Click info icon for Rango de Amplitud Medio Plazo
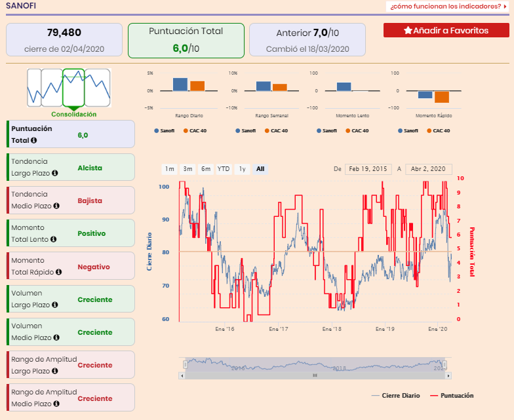 coord(56,404)
